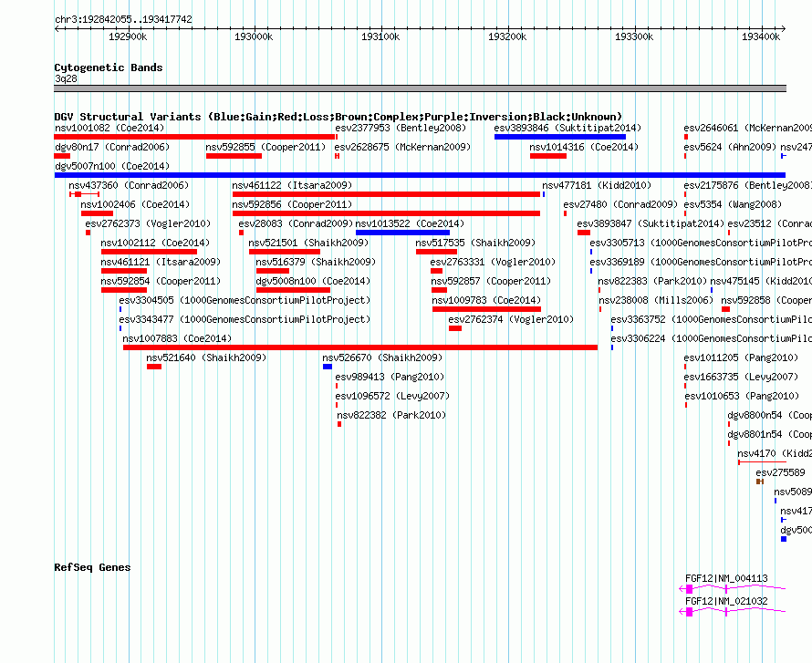Screen dimensions: 812x663
Task: Open nsv592854 (Cooper2011) variant
Action: coord(161,281)
